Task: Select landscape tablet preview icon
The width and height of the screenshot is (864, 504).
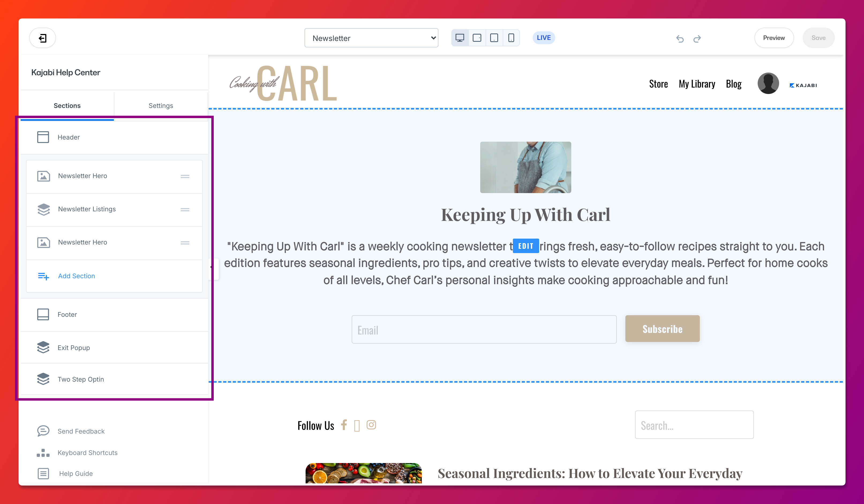Action: coord(477,38)
